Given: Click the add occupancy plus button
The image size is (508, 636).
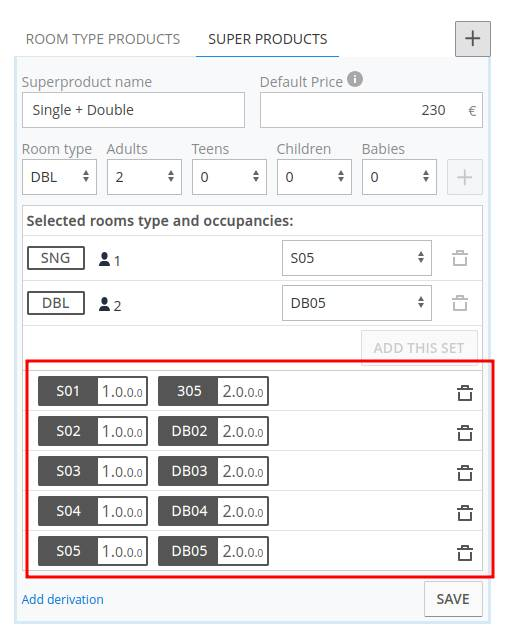Looking at the screenshot, I should pyautogui.click(x=465, y=177).
